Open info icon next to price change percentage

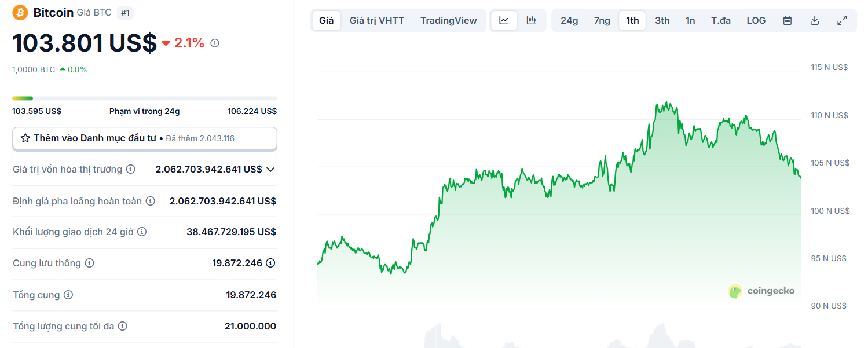click(x=215, y=43)
